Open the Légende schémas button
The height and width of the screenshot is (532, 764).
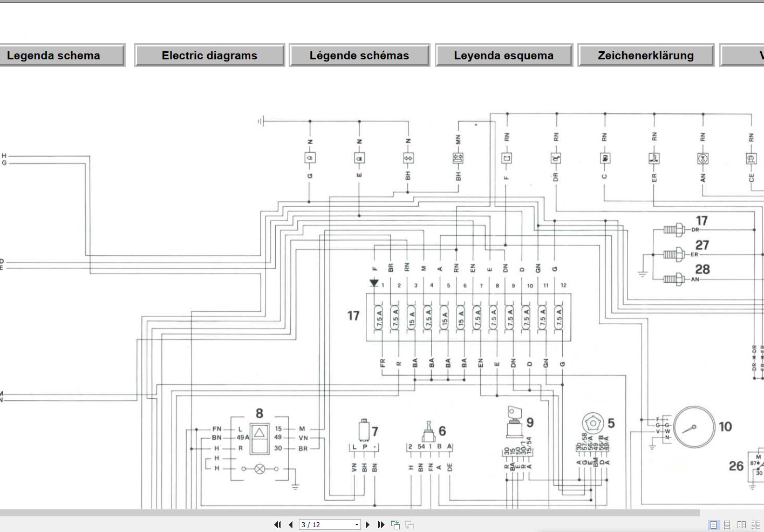point(359,55)
